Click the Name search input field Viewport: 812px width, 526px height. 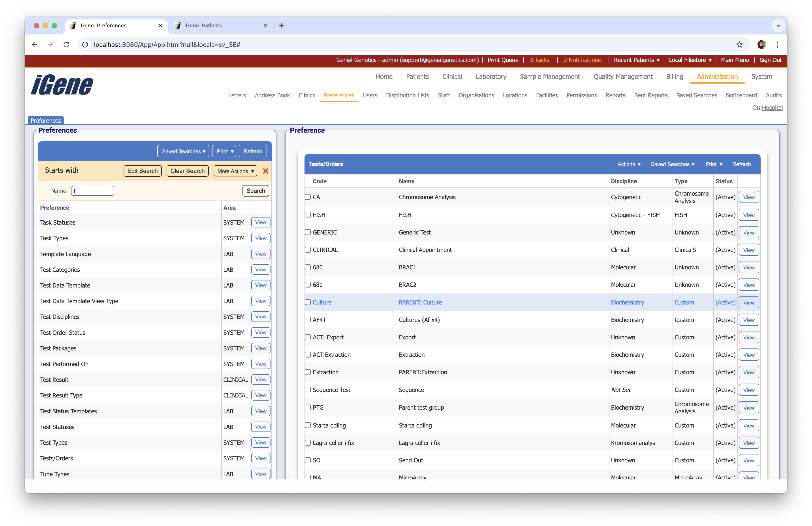click(93, 191)
